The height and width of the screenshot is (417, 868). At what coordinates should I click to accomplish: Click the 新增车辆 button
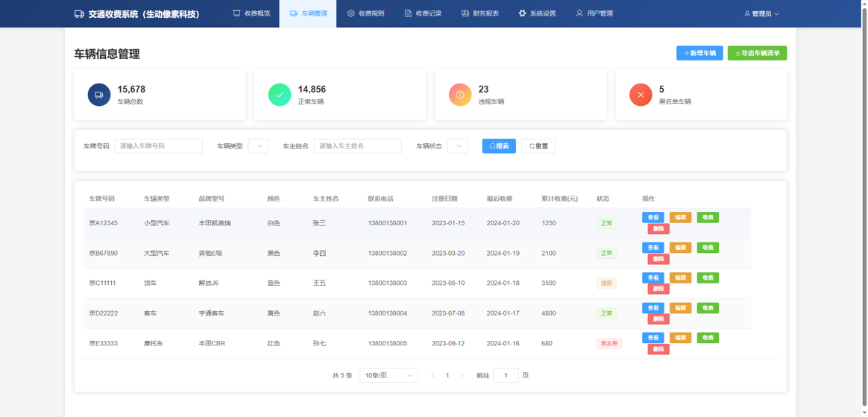pyautogui.click(x=699, y=54)
